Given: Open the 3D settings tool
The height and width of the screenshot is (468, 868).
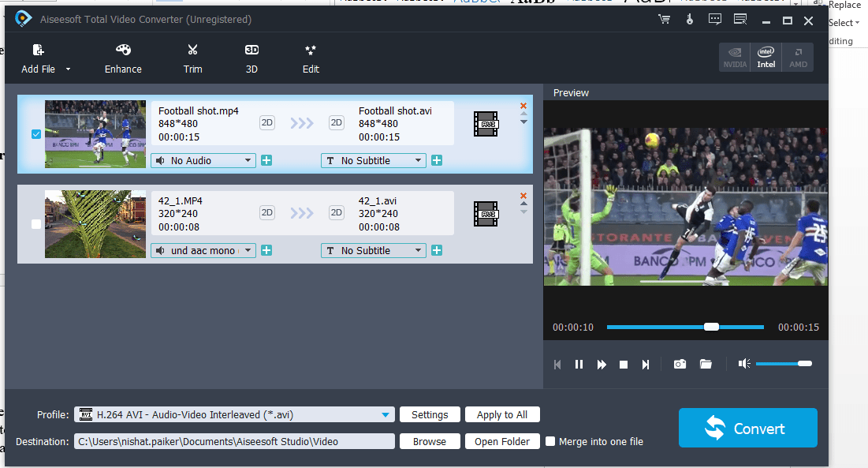Looking at the screenshot, I should coord(251,58).
